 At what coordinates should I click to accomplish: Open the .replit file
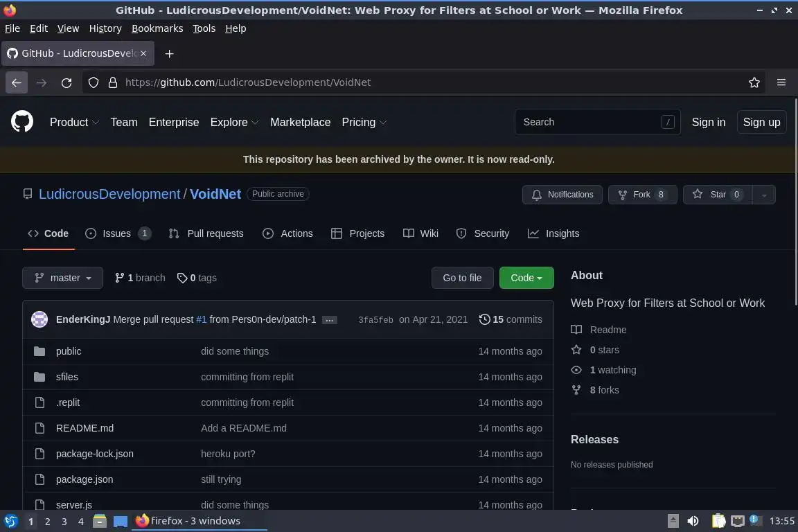(68, 402)
